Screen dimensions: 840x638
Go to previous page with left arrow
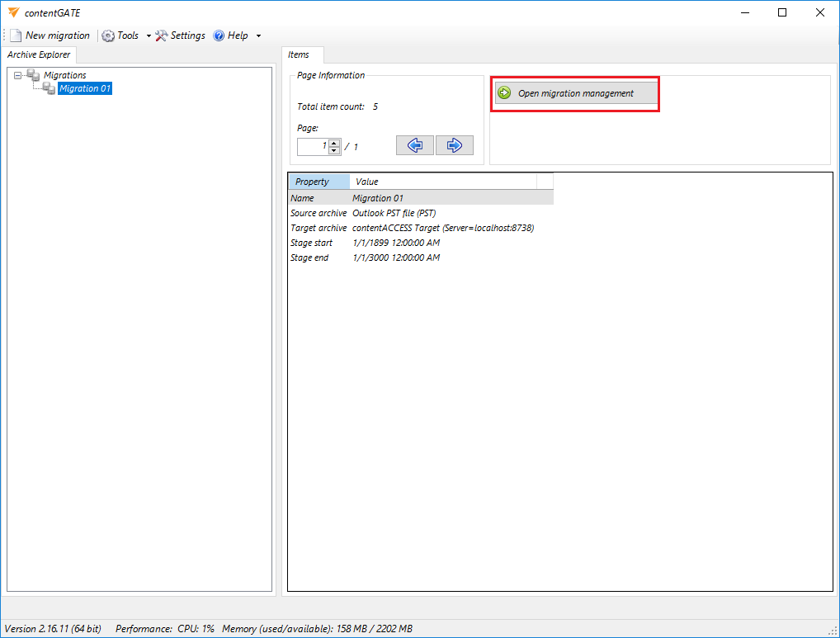pyautogui.click(x=414, y=145)
